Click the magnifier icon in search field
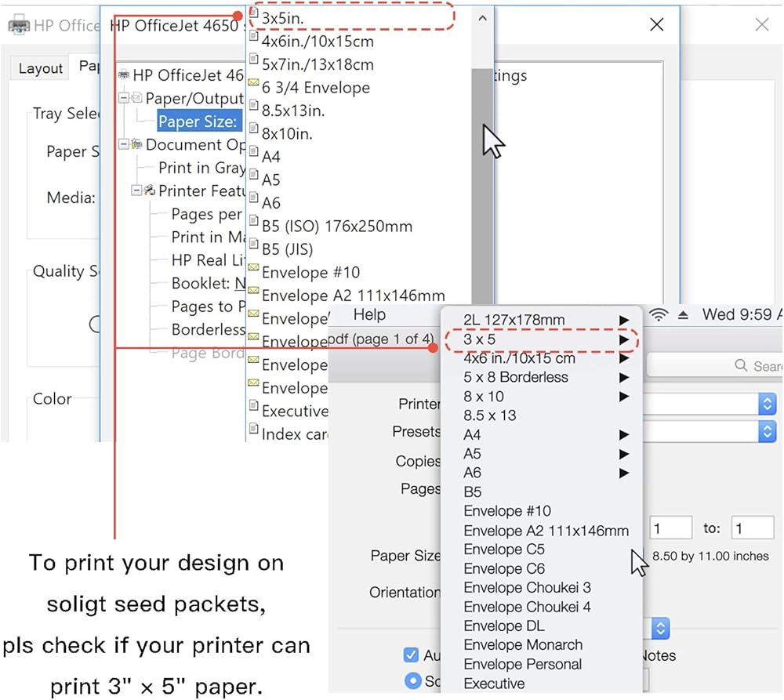 tap(741, 366)
